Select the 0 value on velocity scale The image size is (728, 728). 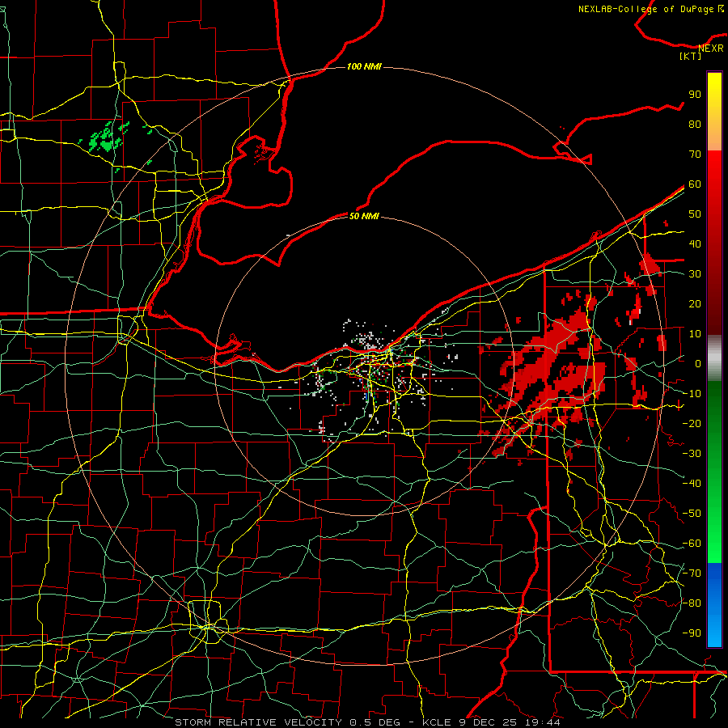698,364
